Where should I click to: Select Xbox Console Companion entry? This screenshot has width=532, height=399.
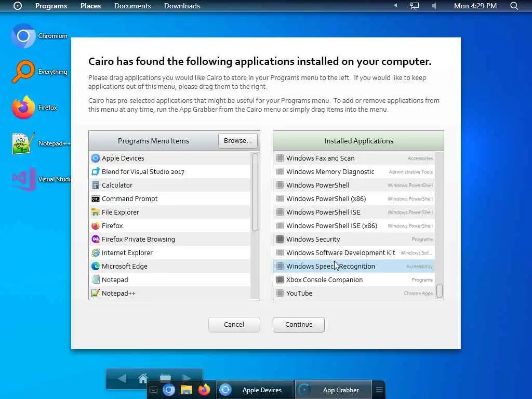coord(354,280)
